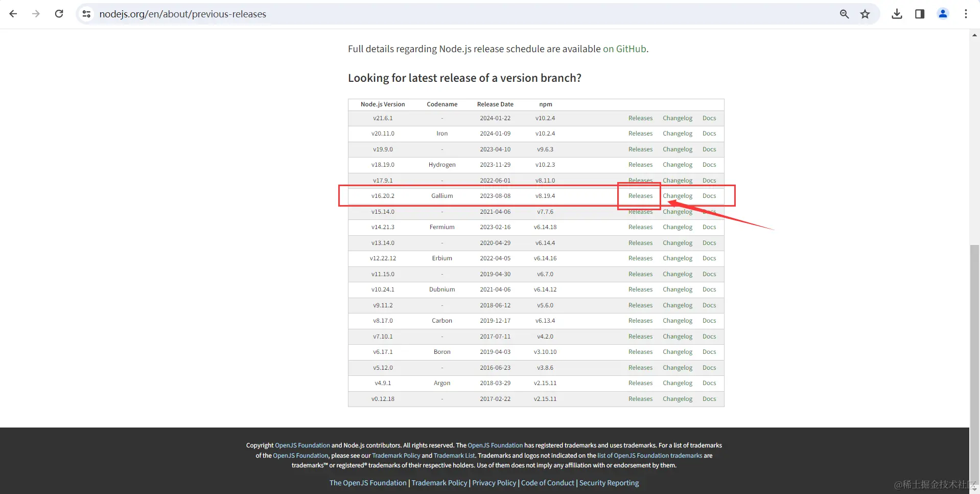Open Docs link for v13.14.0
Viewport: 980px width, 494px height.
709,243
